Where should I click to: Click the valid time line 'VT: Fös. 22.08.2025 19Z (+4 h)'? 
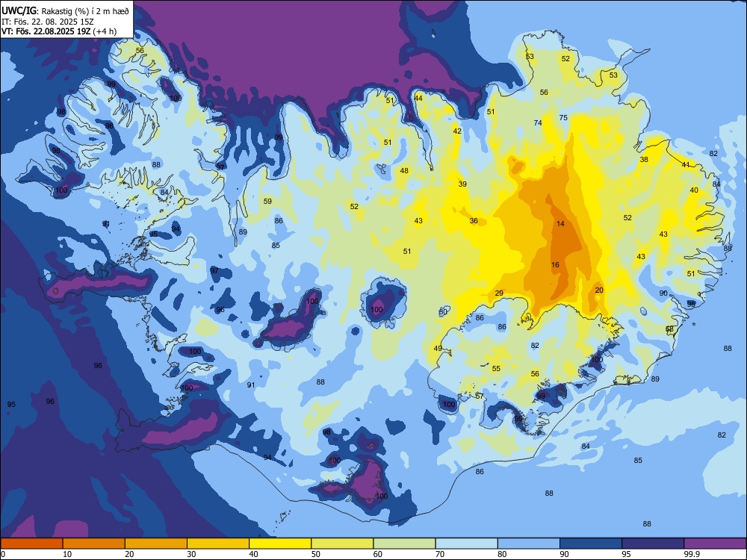click(58, 31)
